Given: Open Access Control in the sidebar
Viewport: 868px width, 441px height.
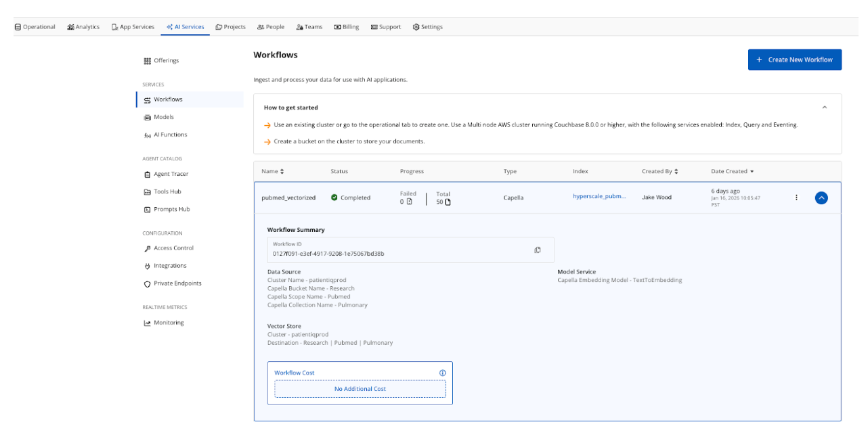Looking at the screenshot, I should click(173, 248).
